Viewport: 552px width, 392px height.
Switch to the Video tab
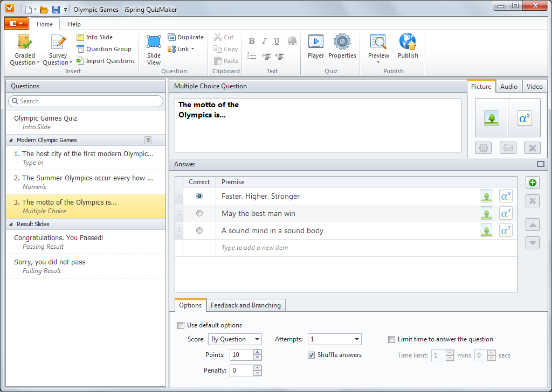(534, 87)
